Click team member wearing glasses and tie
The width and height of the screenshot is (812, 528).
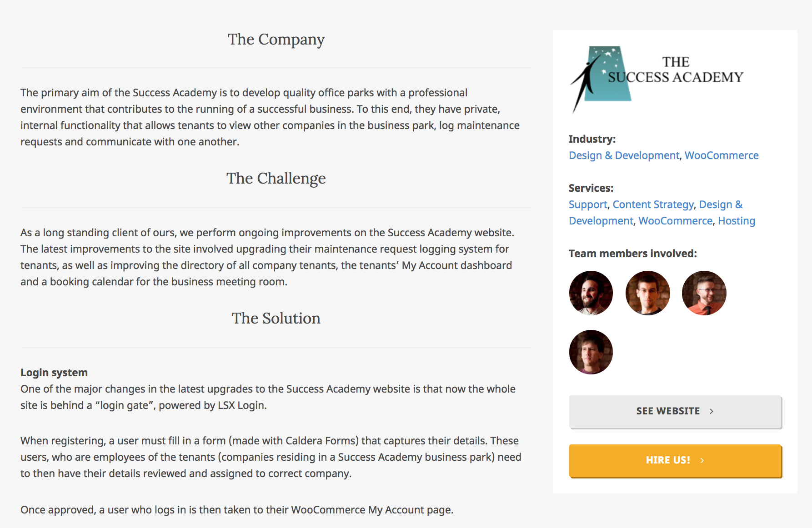(704, 293)
